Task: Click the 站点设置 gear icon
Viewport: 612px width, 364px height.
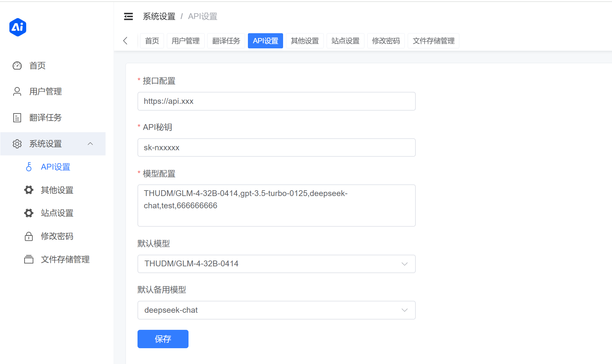Action: [x=29, y=213]
